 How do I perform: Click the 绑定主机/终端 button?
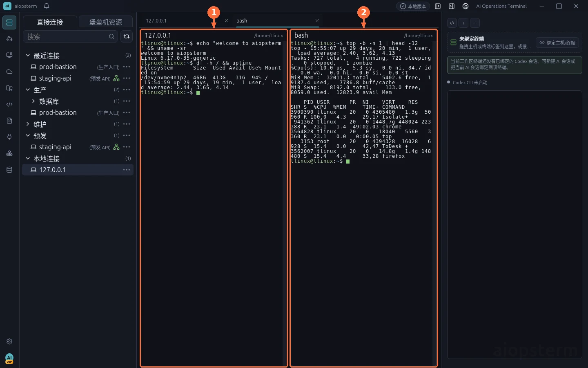(x=557, y=43)
